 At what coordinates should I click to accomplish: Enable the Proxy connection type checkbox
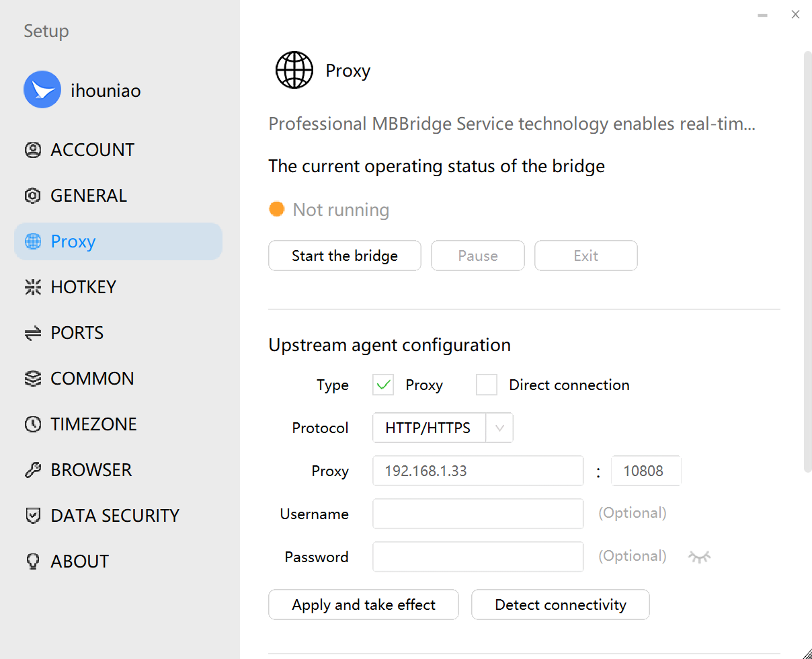click(382, 385)
